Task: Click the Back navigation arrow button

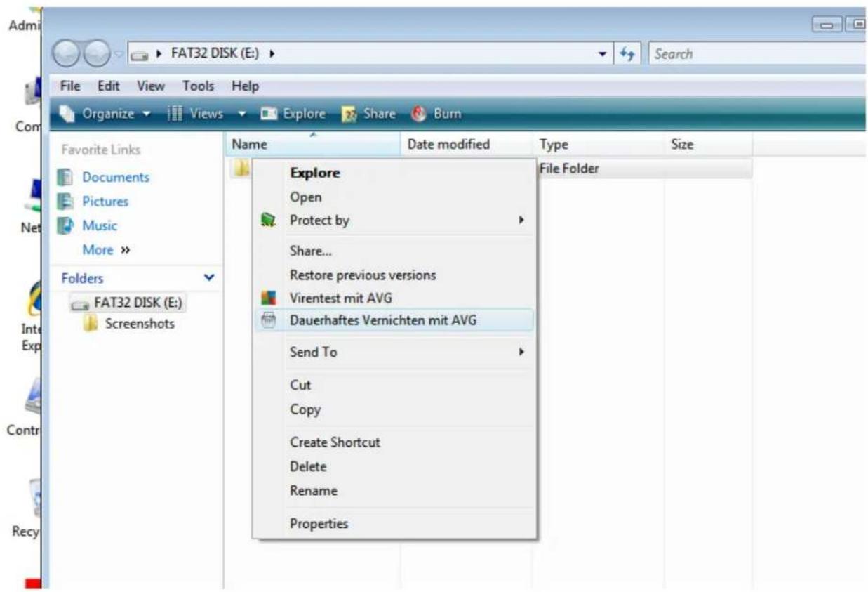Action: pos(68,53)
